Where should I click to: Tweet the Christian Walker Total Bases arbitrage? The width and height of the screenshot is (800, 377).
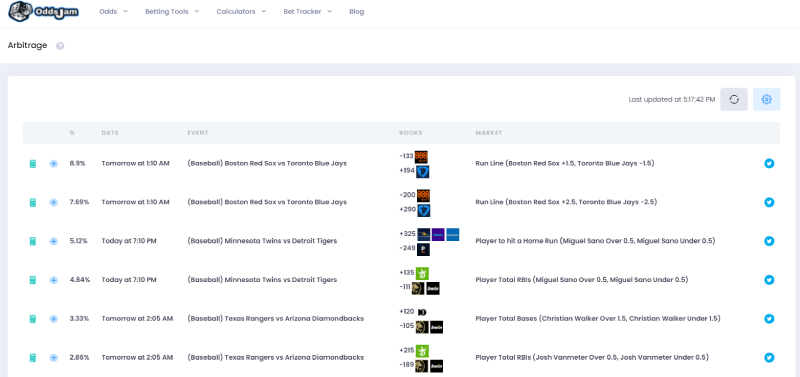click(x=769, y=319)
